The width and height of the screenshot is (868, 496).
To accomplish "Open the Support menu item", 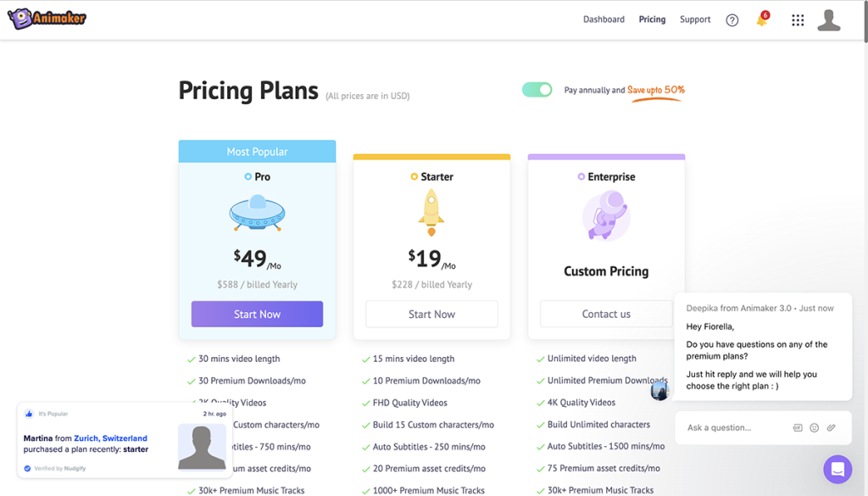I will 695,20.
